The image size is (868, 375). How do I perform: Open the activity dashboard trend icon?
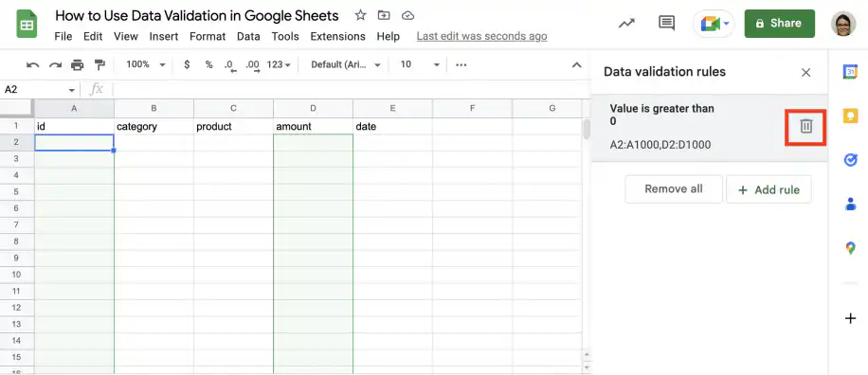626,24
